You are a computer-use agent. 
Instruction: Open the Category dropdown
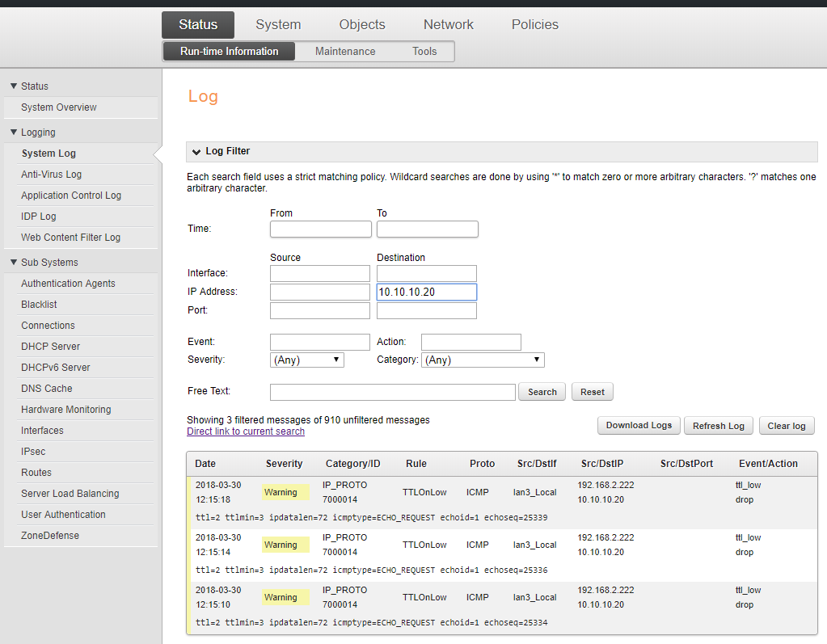[x=483, y=360]
